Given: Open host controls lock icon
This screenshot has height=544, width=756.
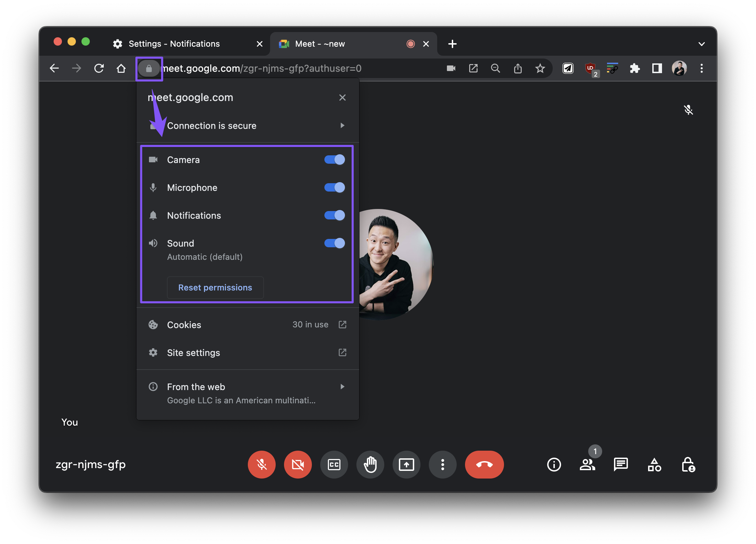Looking at the screenshot, I should 688,465.
